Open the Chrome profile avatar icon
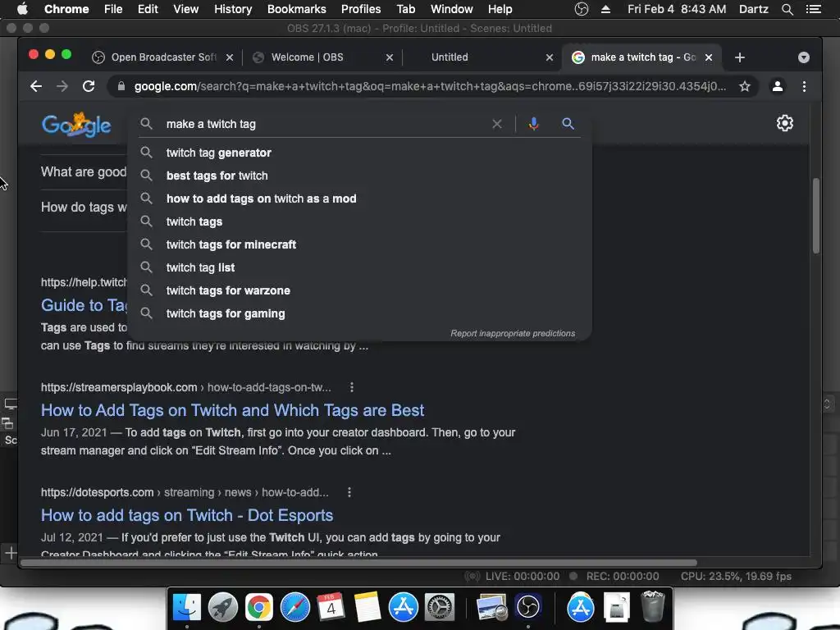Viewport: 840px width, 630px height. pos(778,86)
